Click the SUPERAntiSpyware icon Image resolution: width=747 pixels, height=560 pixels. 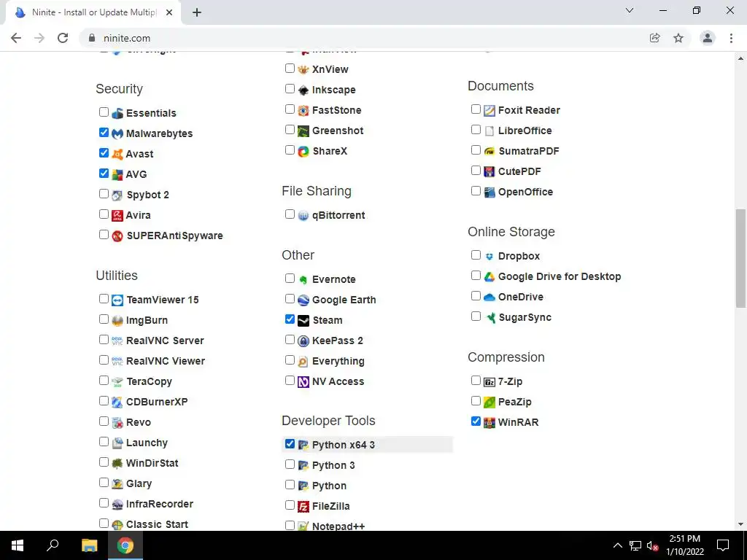[117, 236]
